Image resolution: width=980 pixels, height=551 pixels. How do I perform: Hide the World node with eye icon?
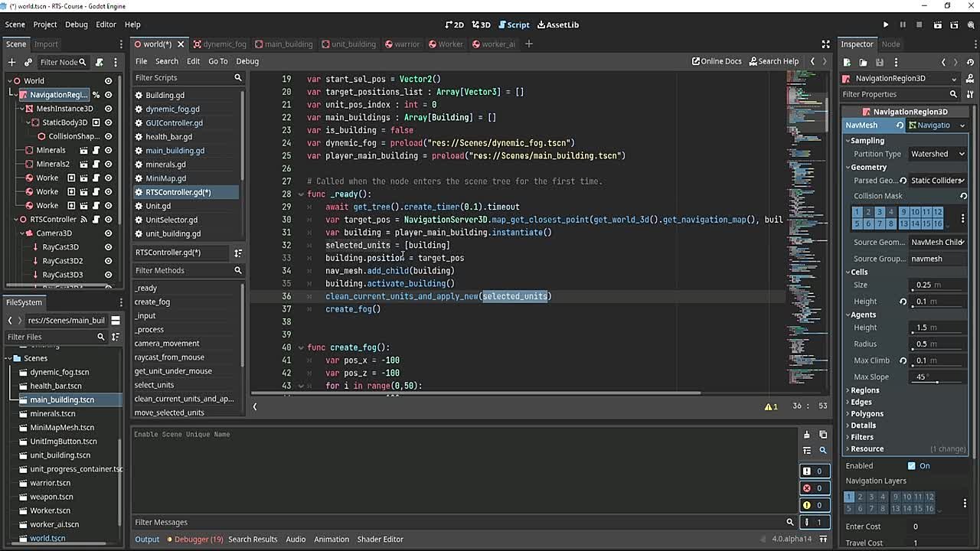108,81
